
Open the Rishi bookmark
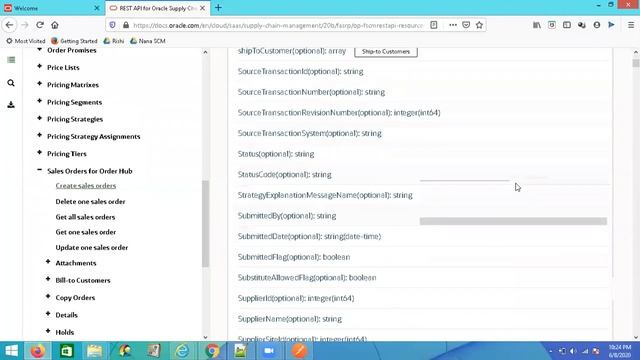click(x=113, y=41)
